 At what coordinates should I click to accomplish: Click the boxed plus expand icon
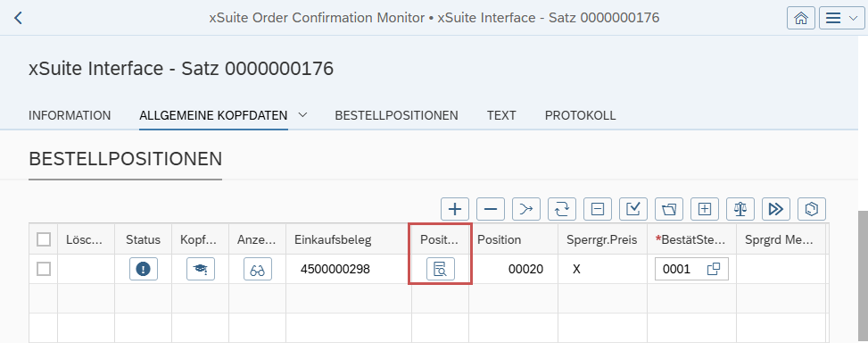pos(705,209)
